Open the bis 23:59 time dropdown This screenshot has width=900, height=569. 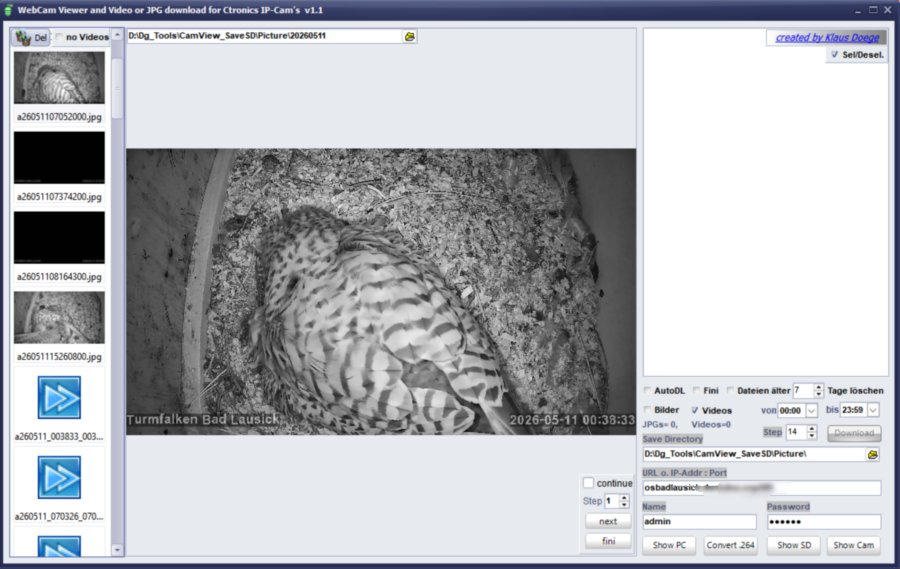pyautogui.click(x=873, y=411)
